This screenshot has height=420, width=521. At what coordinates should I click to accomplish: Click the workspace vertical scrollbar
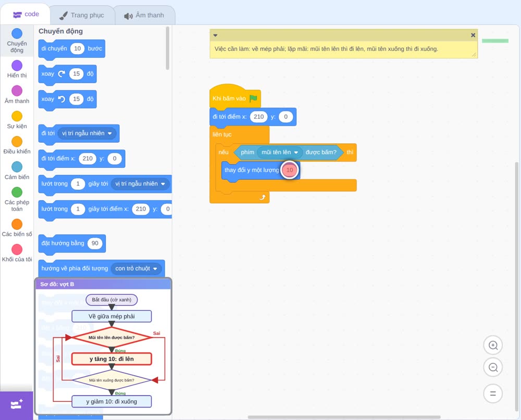[x=516, y=287]
